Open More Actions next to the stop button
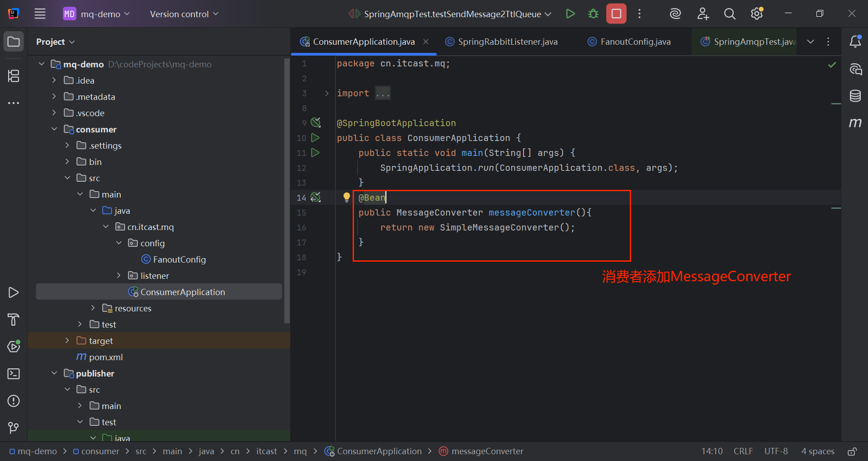The height and width of the screenshot is (461, 868). click(x=639, y=14)
